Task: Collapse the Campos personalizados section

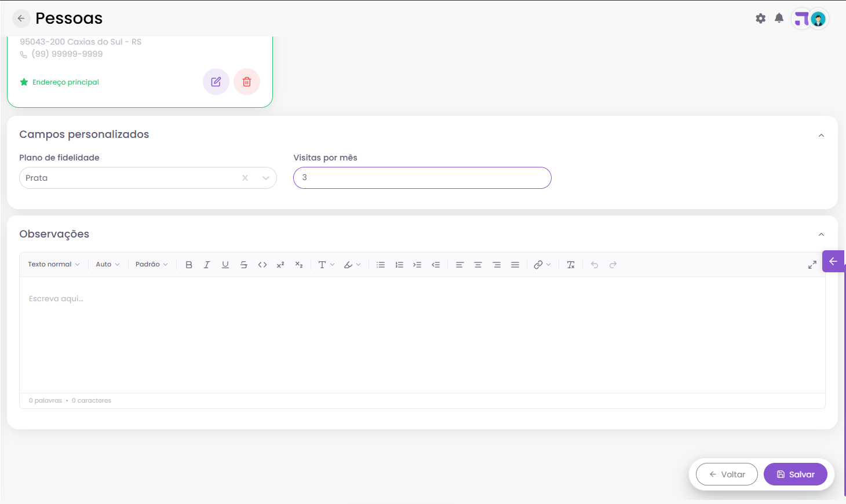Action: pyautogui.click(x=821, y=135)
